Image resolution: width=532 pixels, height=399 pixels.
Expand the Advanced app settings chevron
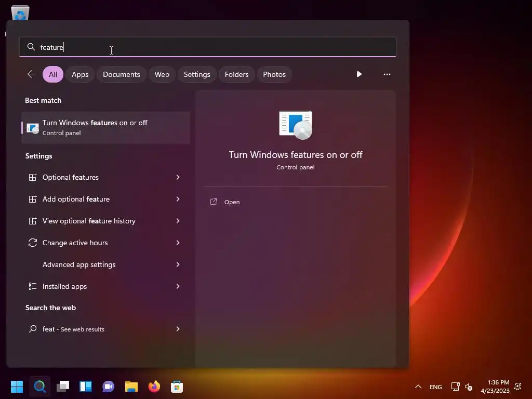tap(178, 264)
